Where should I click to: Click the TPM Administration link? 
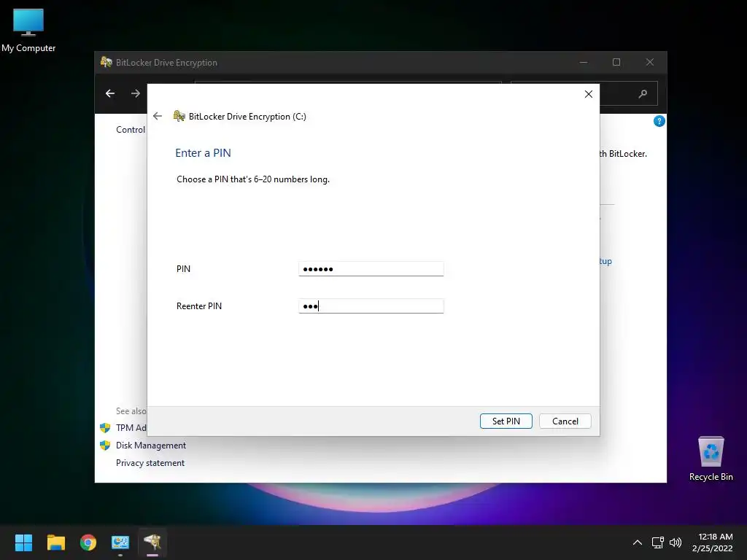point(131,427)
